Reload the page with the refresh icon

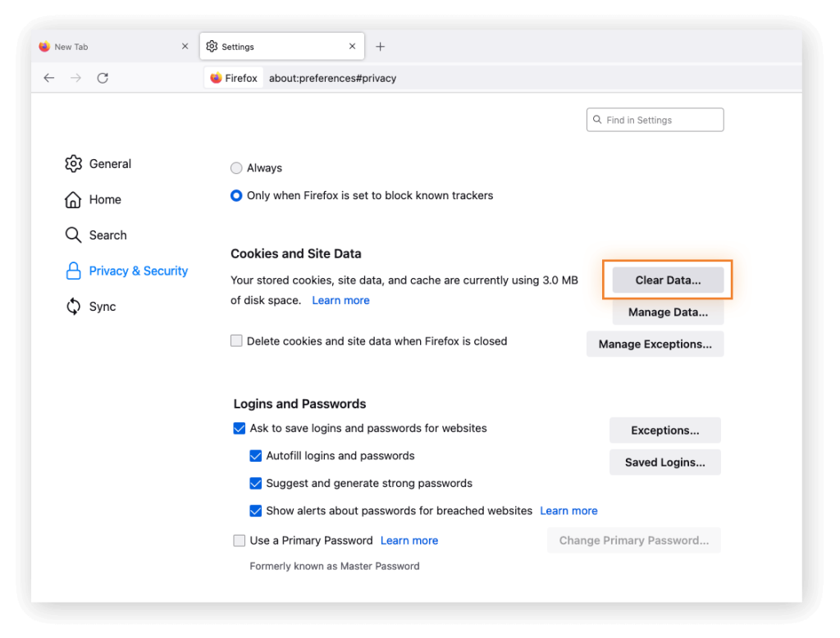pos(103,78)
